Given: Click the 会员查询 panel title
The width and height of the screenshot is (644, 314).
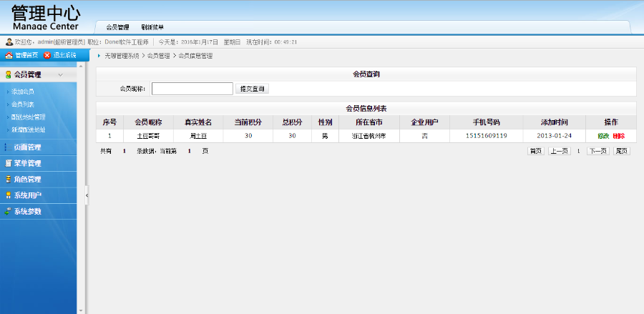Looking at the screenshot, I should click(366, 74).
